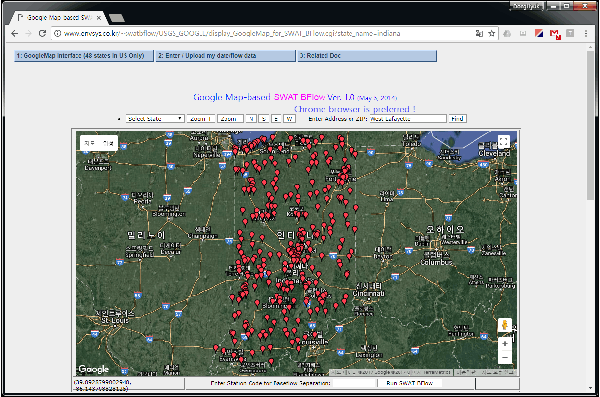Click the Run SWAT BFlow button

coord(409,383)
